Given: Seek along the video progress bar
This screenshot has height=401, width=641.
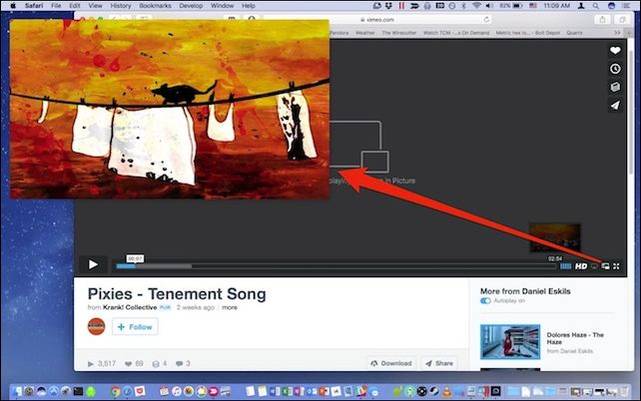Looking at the screenshot, I should click(335, 266).
